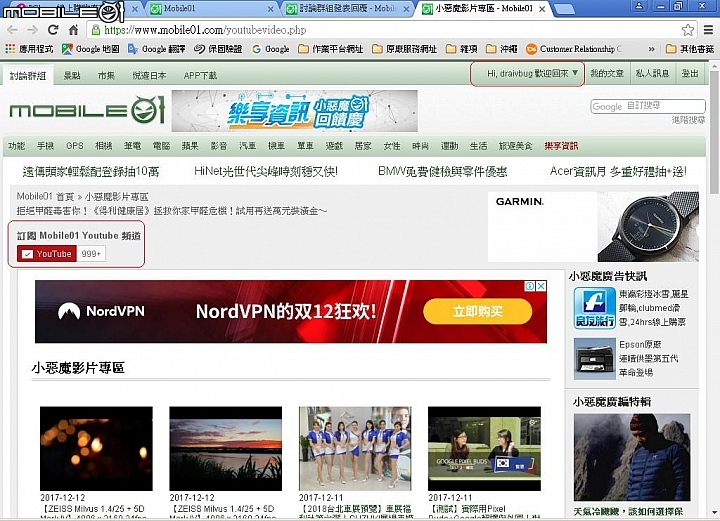720x521 pixels.
Task: Click the browser forward arrow
Action: click(33, 30)
